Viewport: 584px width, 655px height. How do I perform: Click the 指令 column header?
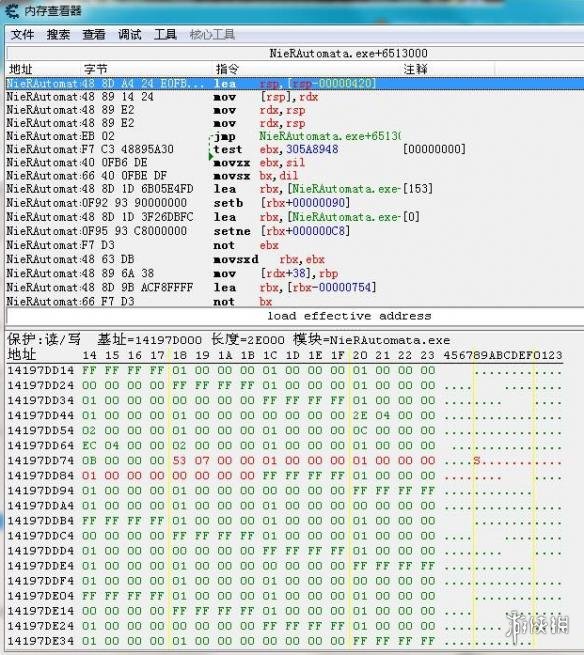click(x=227, y=69)
